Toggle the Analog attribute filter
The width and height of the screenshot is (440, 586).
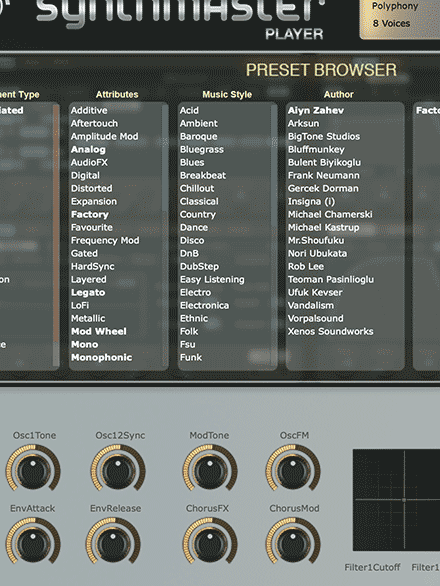point(88,149)
